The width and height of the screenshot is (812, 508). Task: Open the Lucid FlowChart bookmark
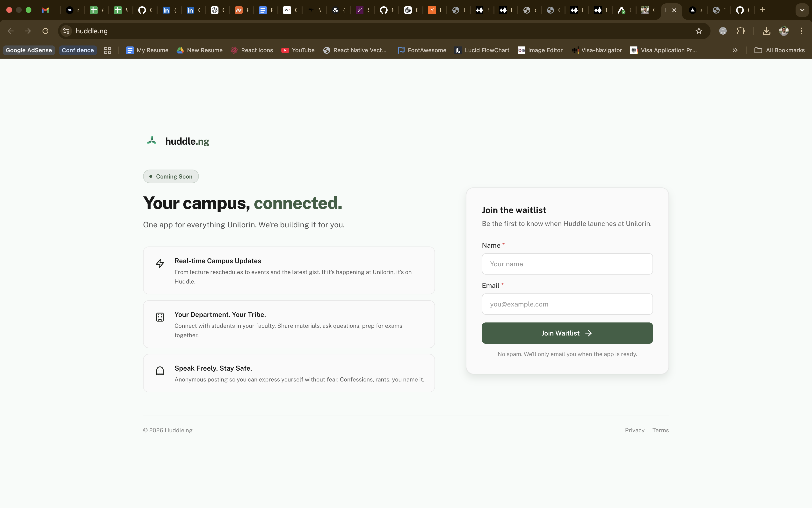click(482, 50)
